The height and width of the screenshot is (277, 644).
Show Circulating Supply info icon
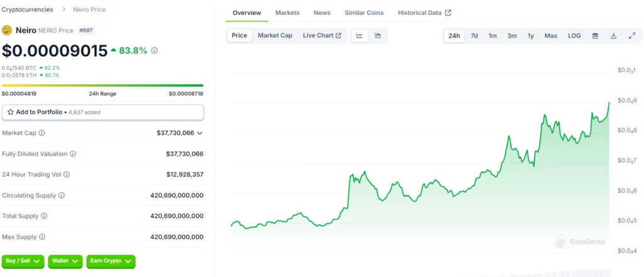62,195
